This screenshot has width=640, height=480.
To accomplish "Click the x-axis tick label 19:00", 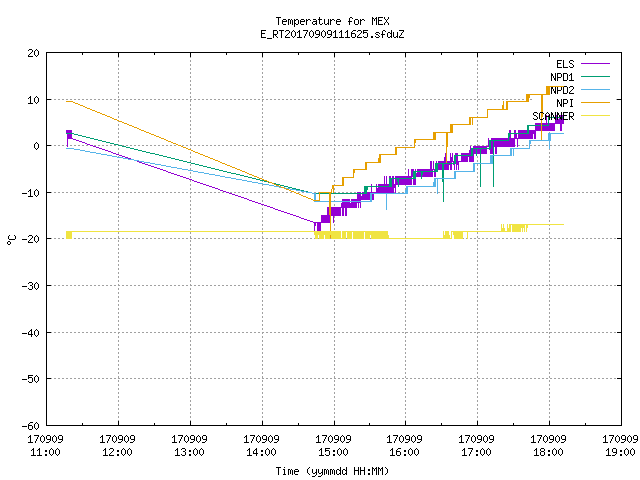I will click(x=620, y=452).
